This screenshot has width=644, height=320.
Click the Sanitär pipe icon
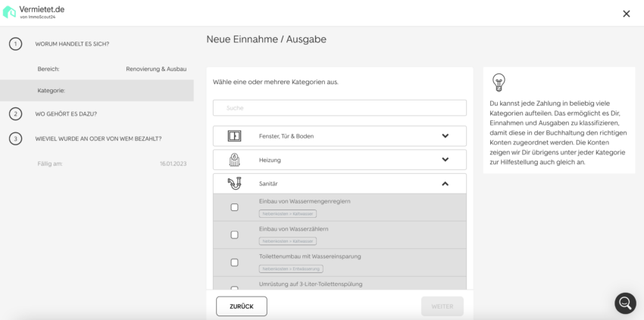[234, 183]
